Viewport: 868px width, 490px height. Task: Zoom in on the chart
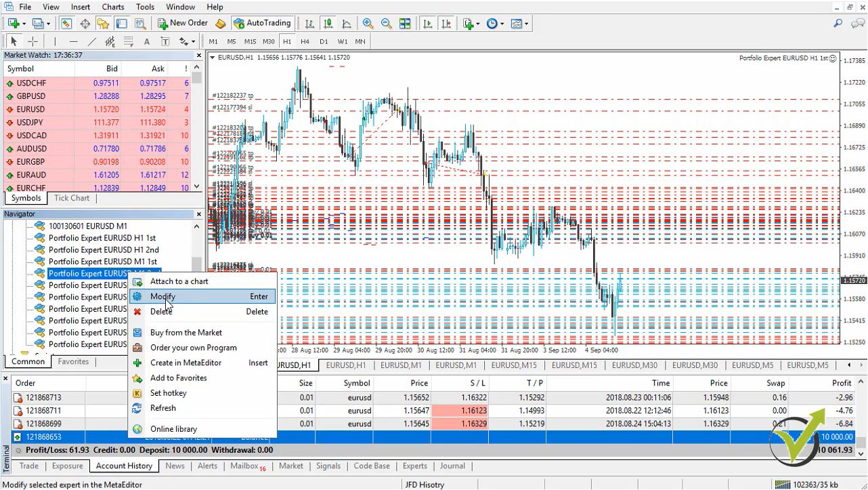point(368,24)
